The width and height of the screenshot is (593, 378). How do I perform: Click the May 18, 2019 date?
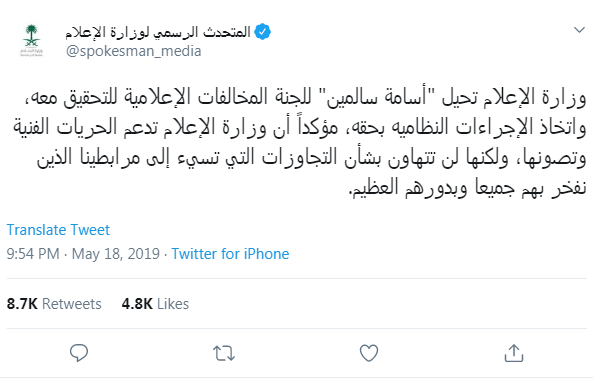pos(116,254)
